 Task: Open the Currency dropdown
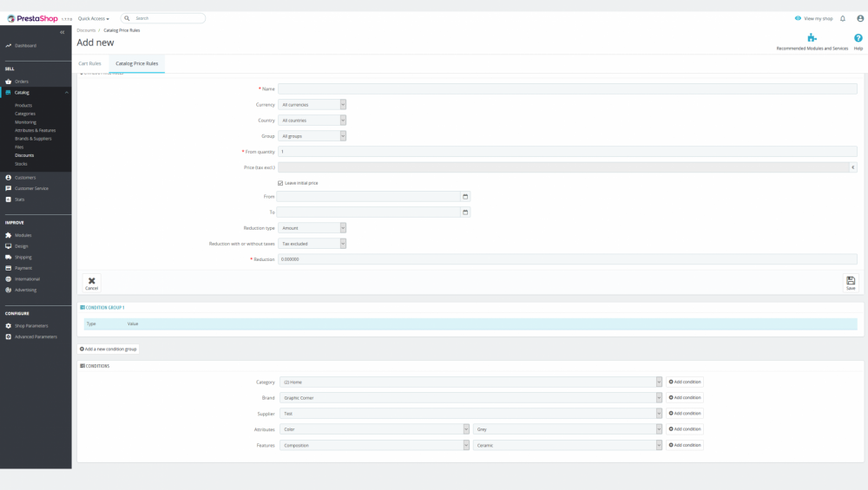[312, 105]
